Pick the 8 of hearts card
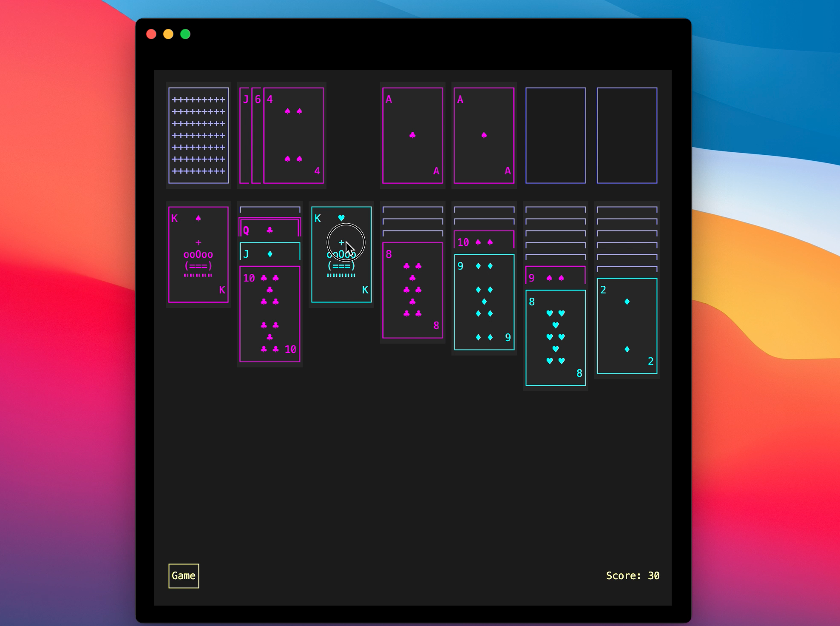This screenshot has width=840, height=626. [555, 338]
